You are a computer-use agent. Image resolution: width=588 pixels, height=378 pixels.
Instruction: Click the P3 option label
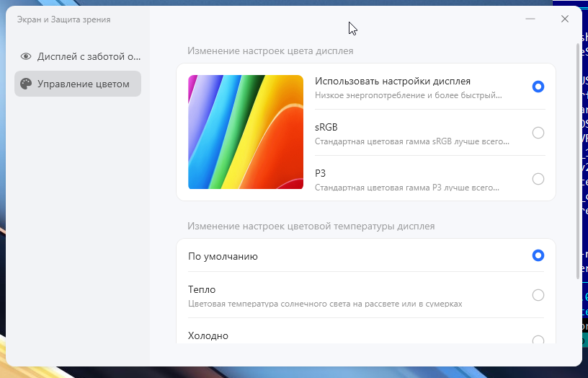coord(320,173)
